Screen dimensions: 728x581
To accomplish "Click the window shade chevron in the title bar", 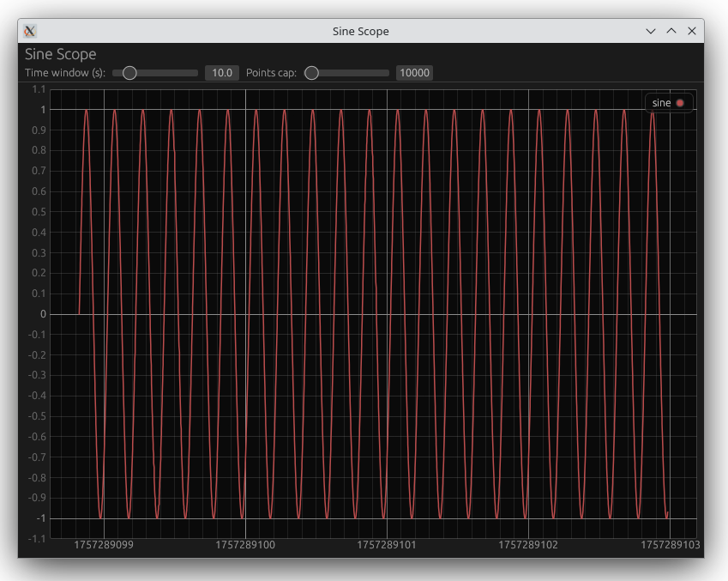I will tap(649, 31).
